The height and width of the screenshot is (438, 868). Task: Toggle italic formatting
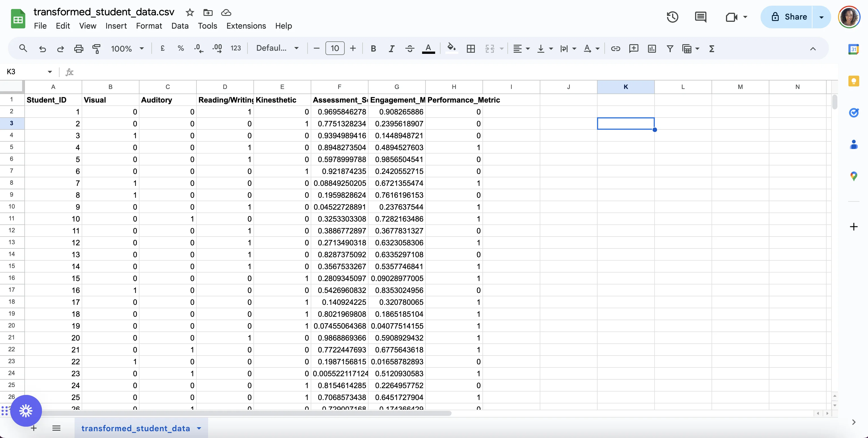point(391,48)
